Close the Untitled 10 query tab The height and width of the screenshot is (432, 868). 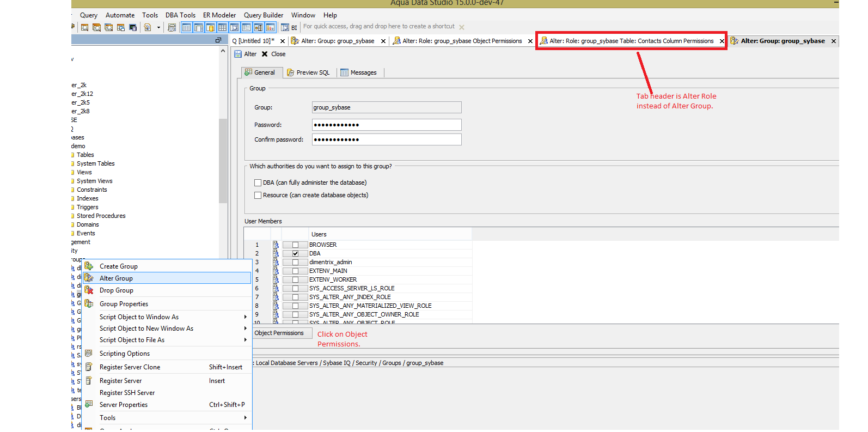[x=283, y=41]
